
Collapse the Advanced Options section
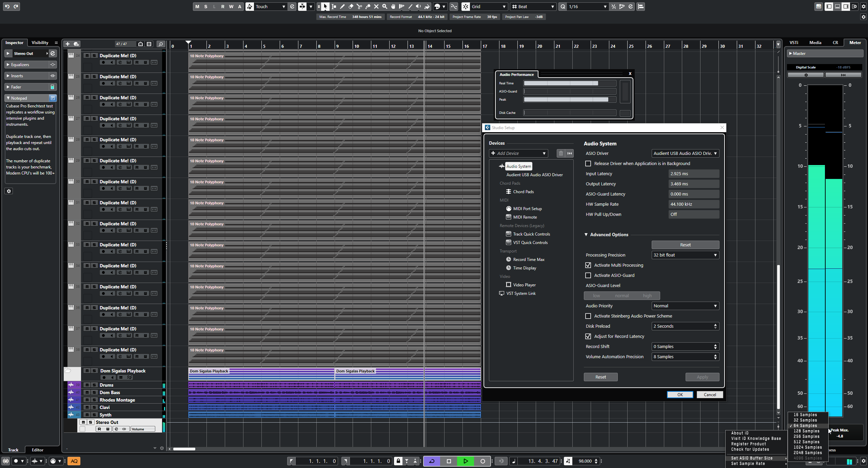pyautogui.click(x=586, y=235)
